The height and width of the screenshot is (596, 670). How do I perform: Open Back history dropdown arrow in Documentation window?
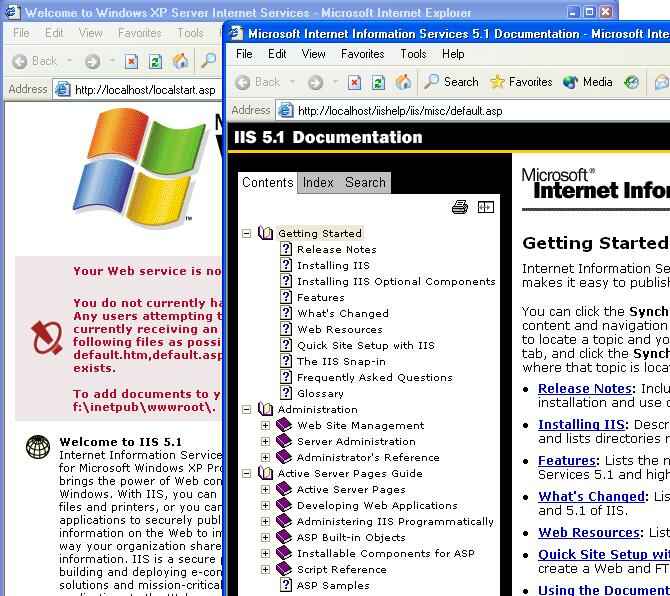point(293,82)
